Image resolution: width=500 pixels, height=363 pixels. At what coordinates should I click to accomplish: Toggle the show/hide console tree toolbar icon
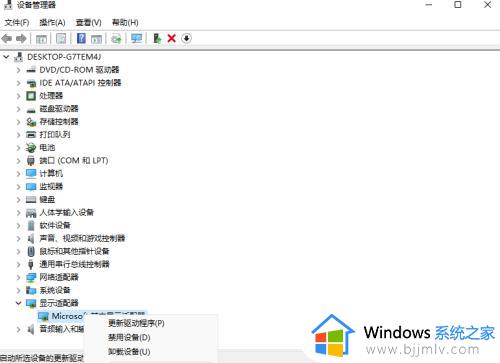[41, 39]
